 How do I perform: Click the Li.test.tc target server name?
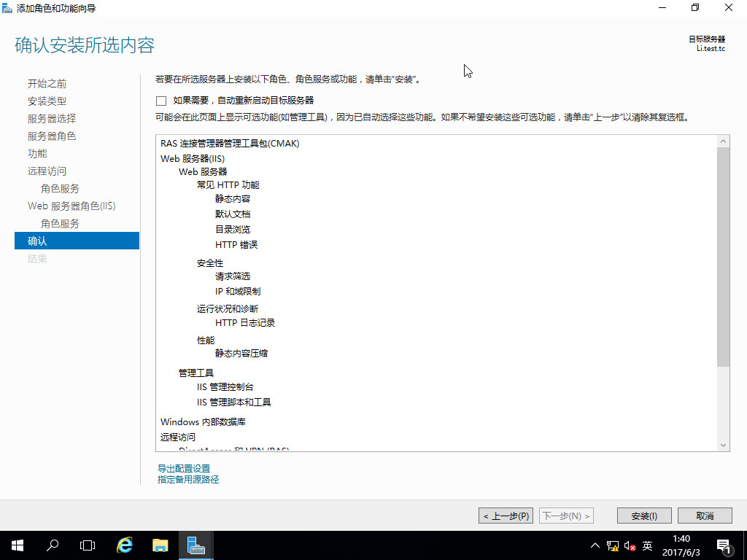click(711, 49)
